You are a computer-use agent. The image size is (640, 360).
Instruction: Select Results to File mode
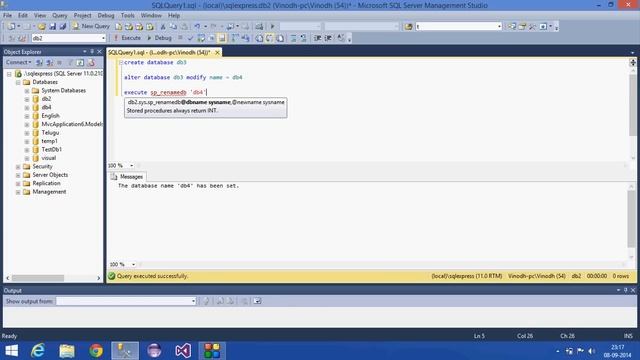pos(280,38)
